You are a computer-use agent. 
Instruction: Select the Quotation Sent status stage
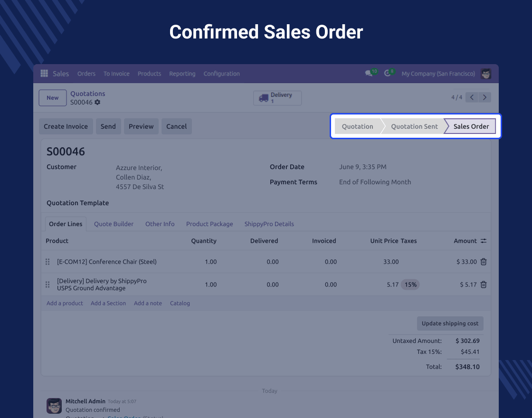[x=414, y=126]
